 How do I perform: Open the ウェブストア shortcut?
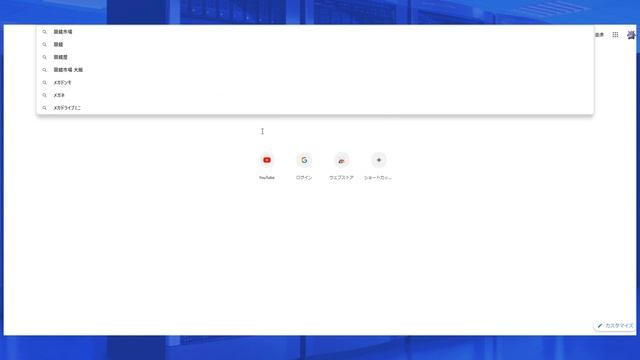click(341, 166)
